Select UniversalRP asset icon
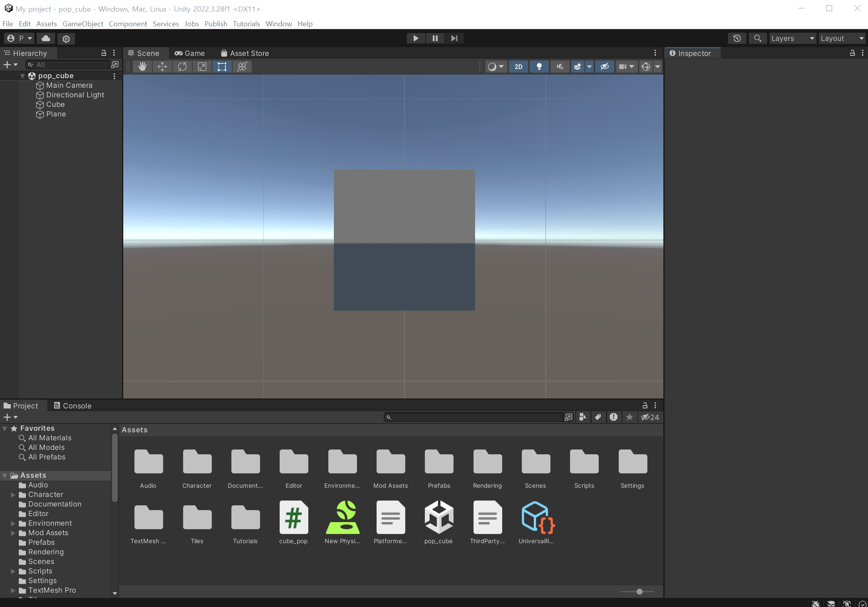Viewport: 868px width, 607px height. tap(537, 518)
